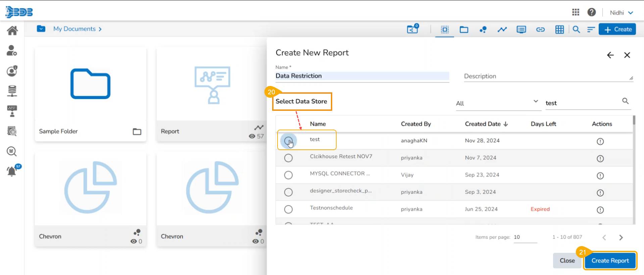Select the Clcikhouse Retest NOV7 radio button
This screenshot has width=644, height=275.
pyautogui.click(x=288, y=158)
